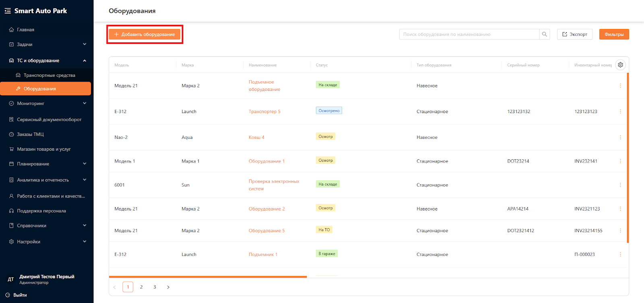The height and width of the screenshot is (303, 644).
Task: Open table column settings gear
Action: coord(620,65)
